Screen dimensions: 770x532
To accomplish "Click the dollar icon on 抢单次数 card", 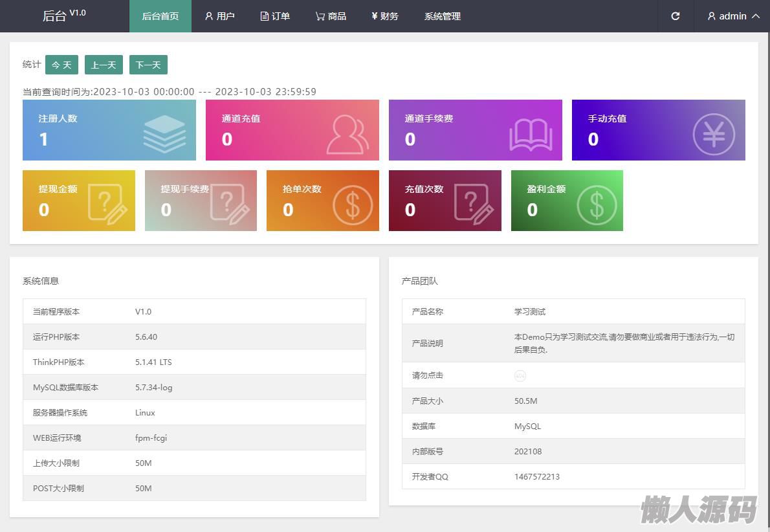I will coord(353,205).
